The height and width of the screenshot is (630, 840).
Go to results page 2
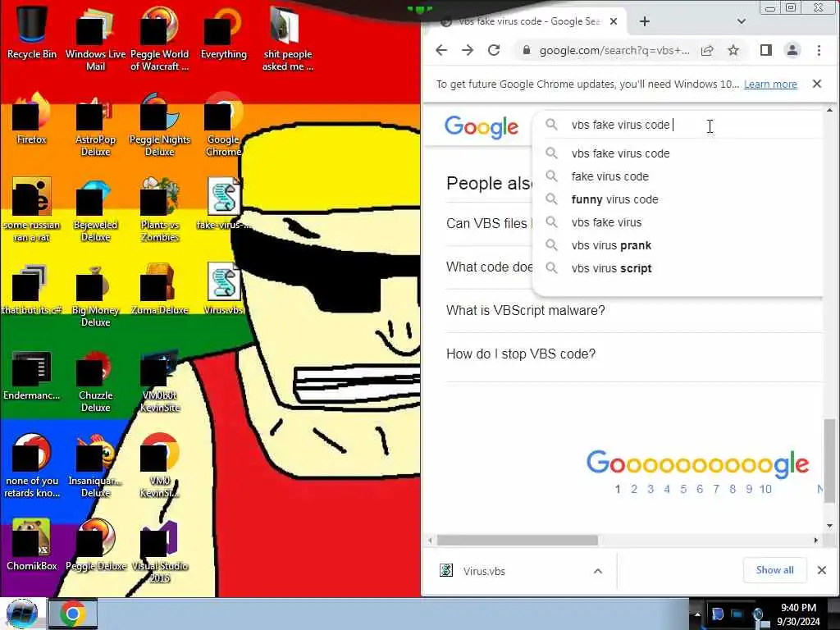point(634,489)
